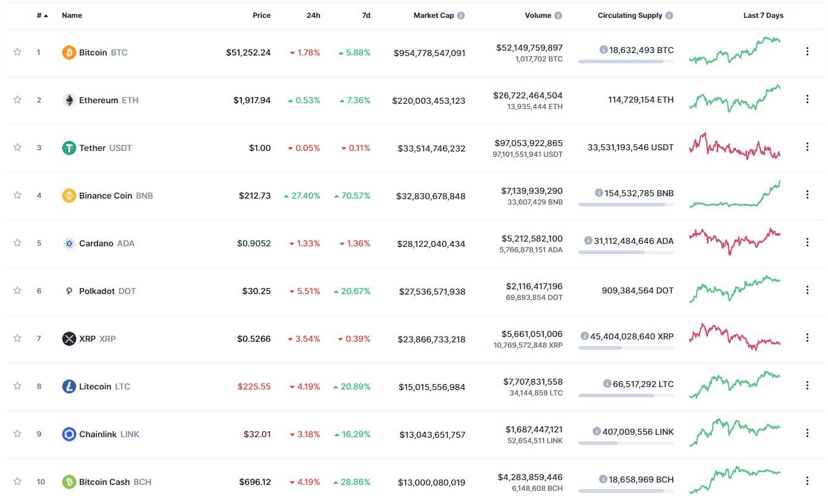Screen dimensions: 828x504
Task: Toggle Cardano watchlist star
Action: click(17, 243)
